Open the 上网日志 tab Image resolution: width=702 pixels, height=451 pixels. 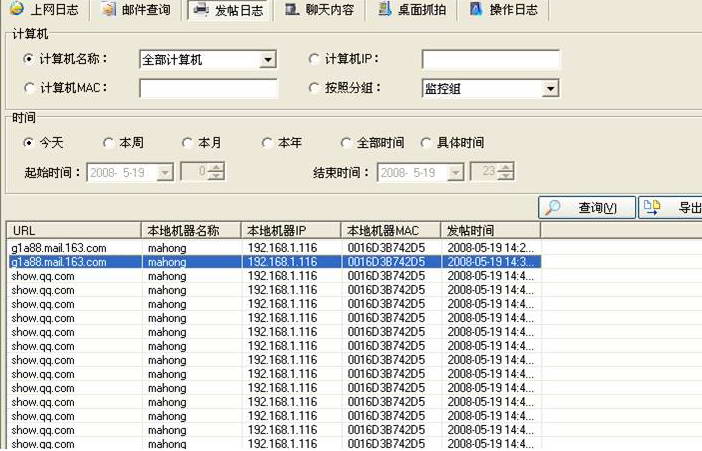tap(44, 9)
